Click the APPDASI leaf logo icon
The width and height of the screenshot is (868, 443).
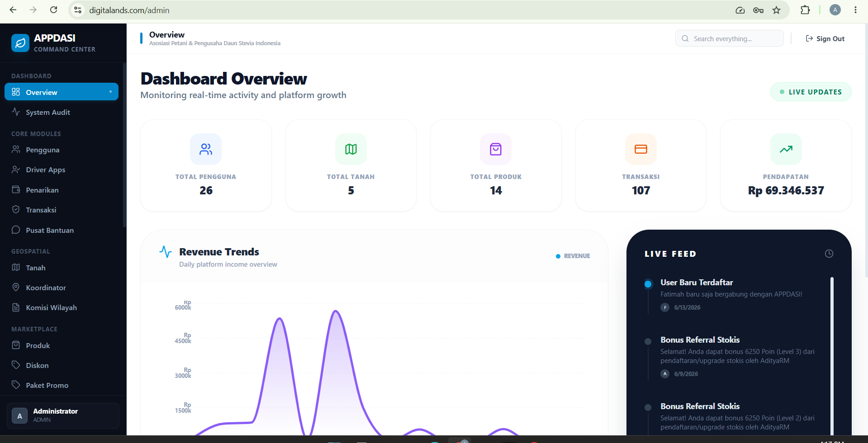(20, 43)
